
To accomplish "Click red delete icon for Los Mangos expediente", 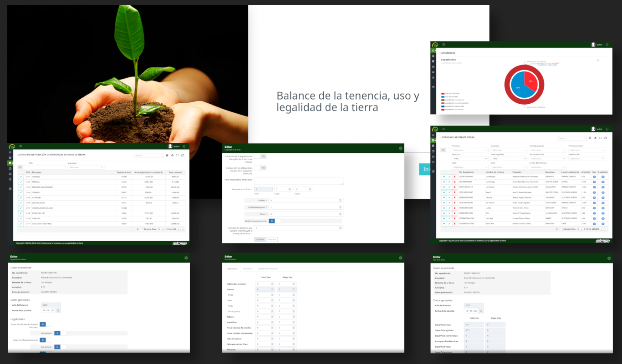I will pyautogui.click(x=454, y=177).
